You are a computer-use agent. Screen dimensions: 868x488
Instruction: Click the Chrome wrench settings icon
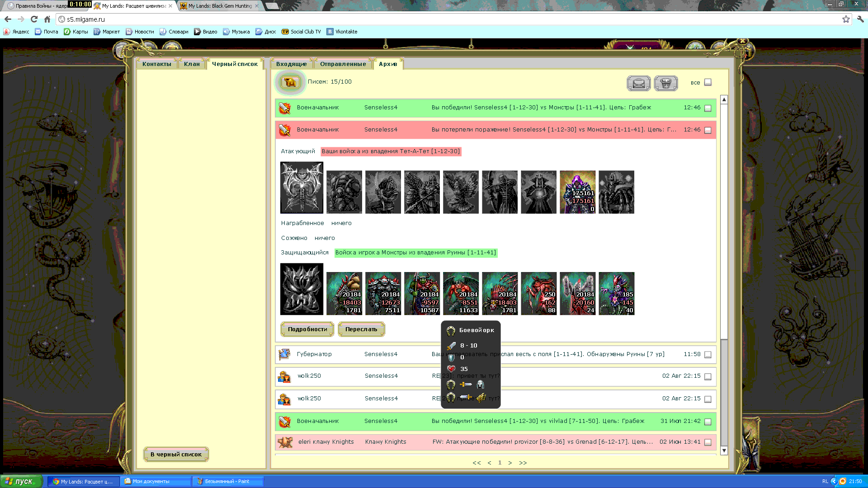[860, 19]
